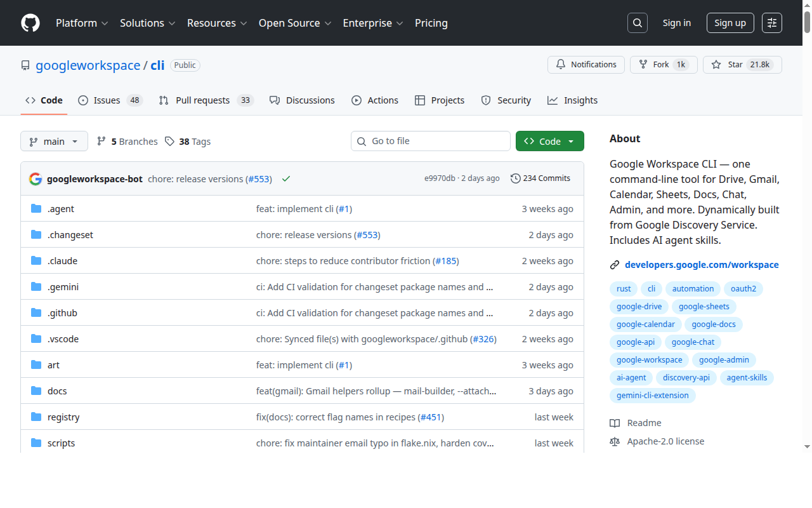Click the notifications bell icon
The width and height of the screenshot is (812, 508).
pyautogui.click(x=561, y=64)
